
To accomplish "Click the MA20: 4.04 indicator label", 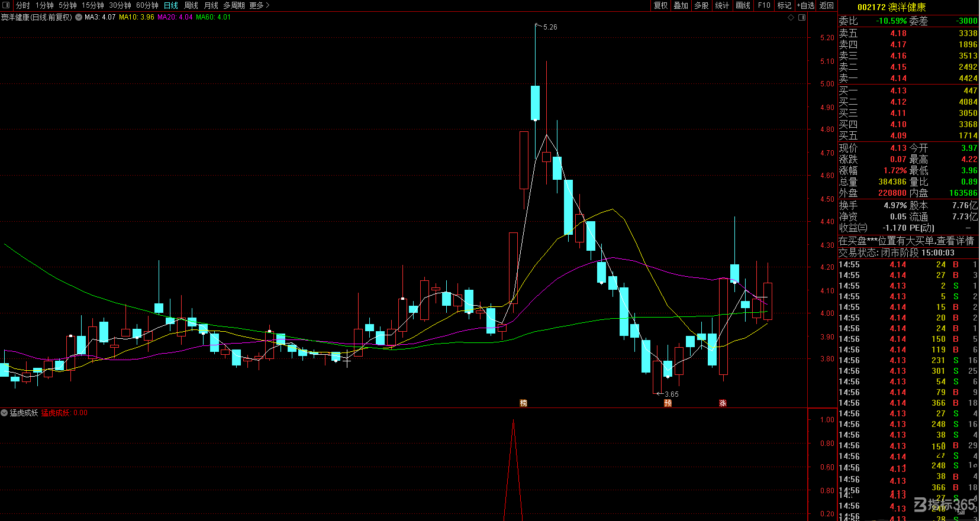I will 175,17.
